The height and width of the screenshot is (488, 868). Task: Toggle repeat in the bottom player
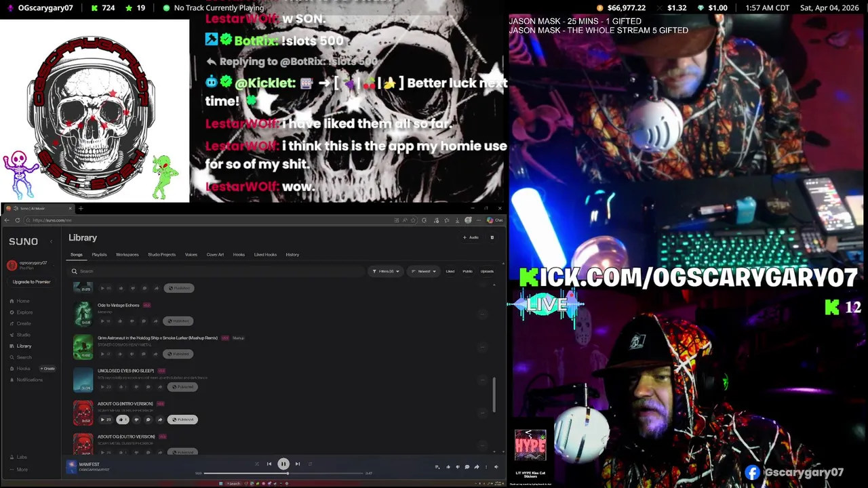point(310,464)
